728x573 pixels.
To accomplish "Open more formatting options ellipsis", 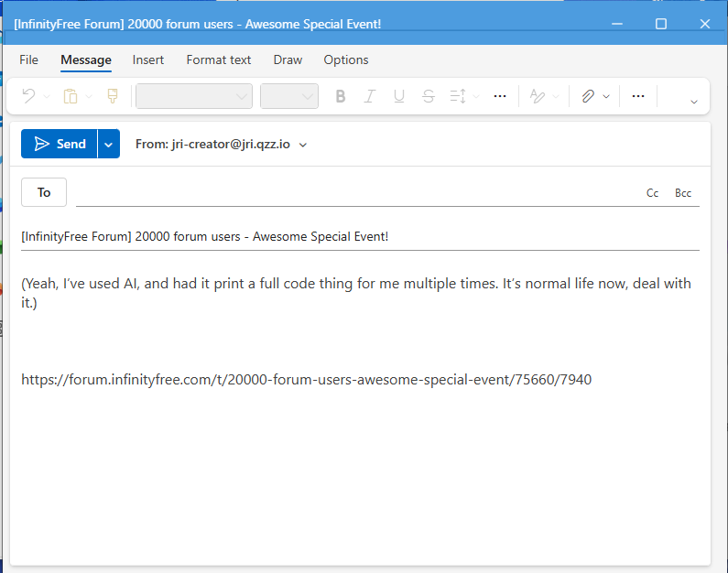I will point(500,96).
